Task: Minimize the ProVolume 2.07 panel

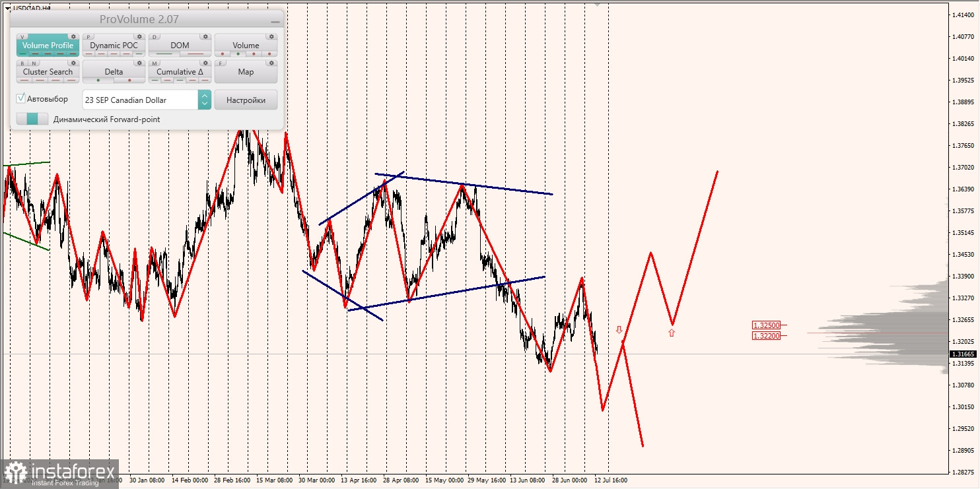Action: coord(275,22)
